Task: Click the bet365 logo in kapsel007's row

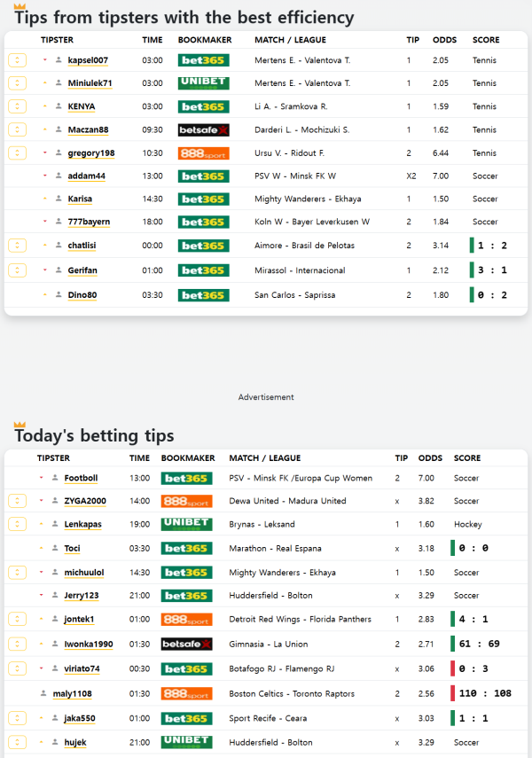Action: point(203,60)
